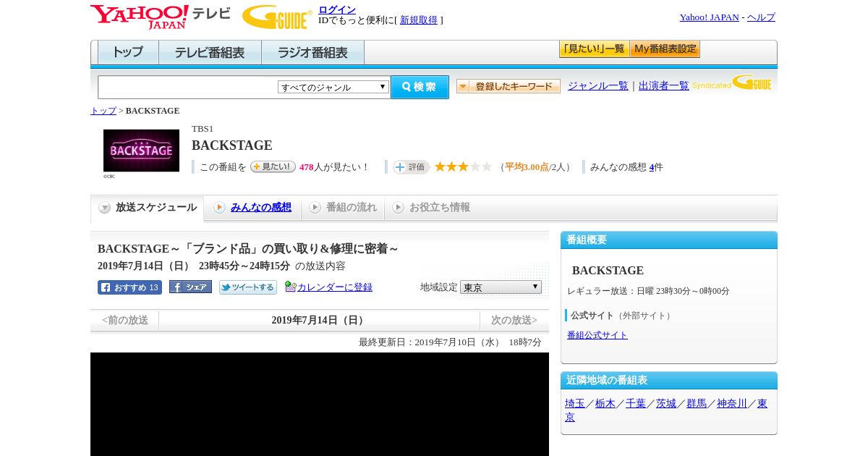Switch to テレビ番組表 tab
Image resolution: width=868 pixels, height=456 pixels.
point(210,53)
